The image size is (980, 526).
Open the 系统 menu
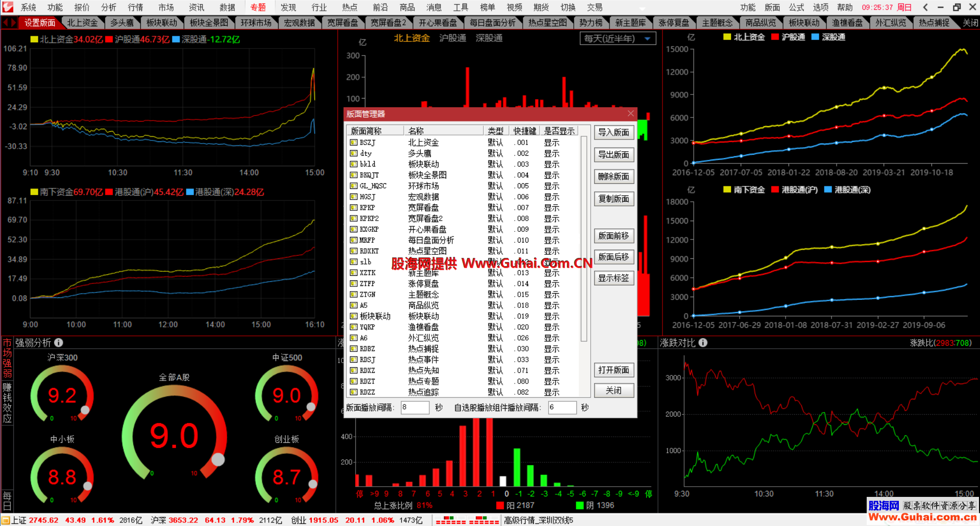pos(28,7)
